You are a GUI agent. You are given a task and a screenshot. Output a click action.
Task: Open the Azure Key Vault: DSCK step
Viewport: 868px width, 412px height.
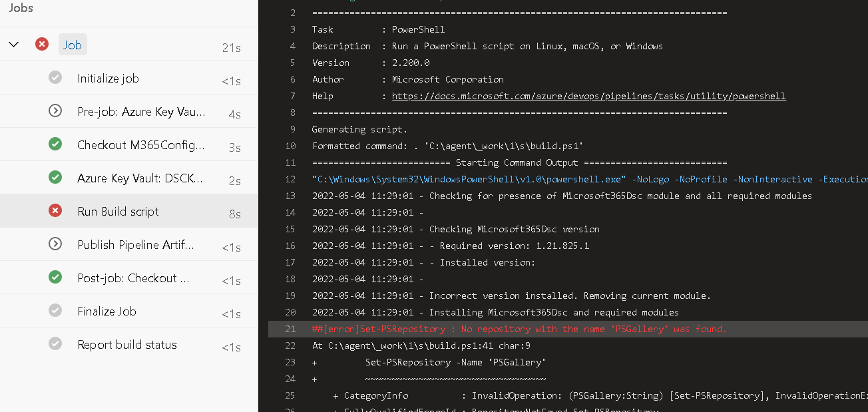click(x=128, y=178)
